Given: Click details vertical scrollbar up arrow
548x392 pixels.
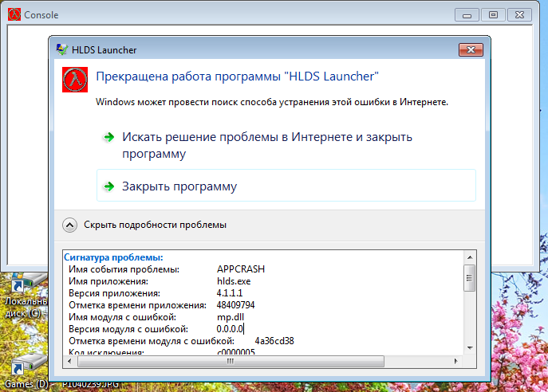Looking at the screenshot, I should pos(470,257).
